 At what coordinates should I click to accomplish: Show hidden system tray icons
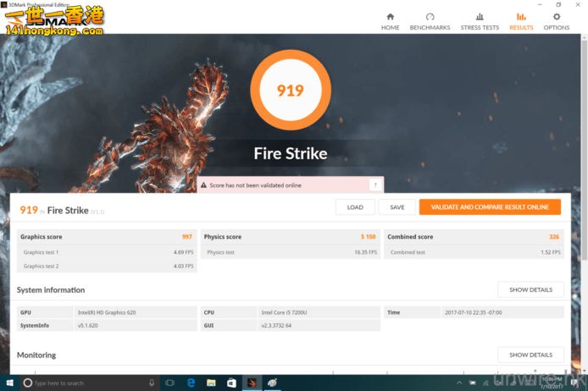click(459, 383)
